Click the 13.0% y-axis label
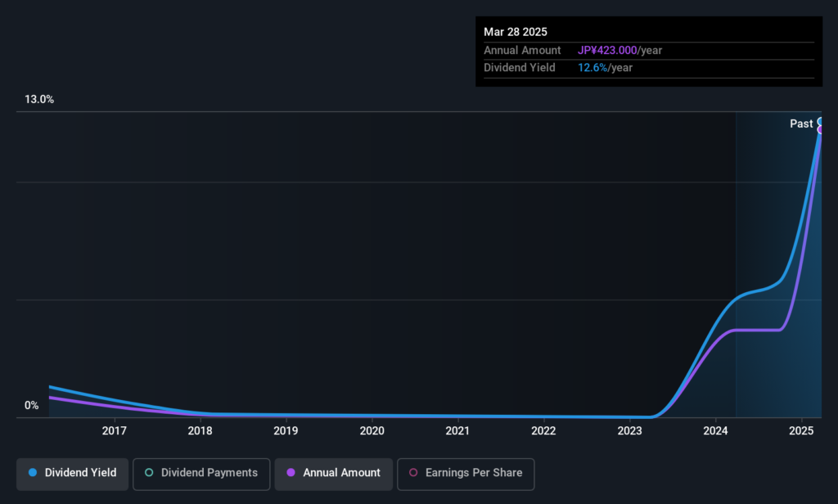The width and height of the screenshot is (838, 504). (39, 100)
